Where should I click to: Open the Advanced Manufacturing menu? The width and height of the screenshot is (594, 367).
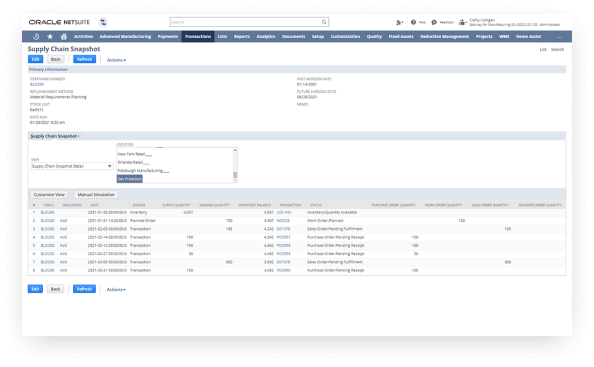point(125,36)
